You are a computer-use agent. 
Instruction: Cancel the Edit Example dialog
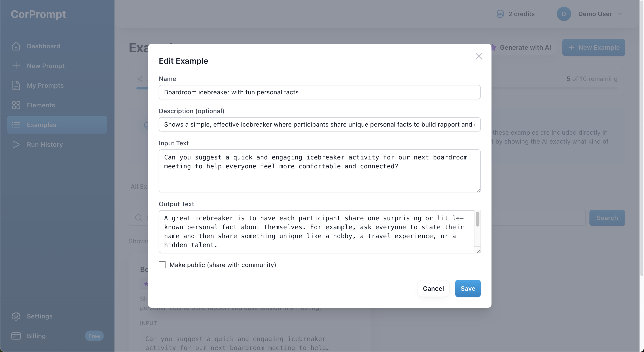pyautogui.click(x=433, y=288)
